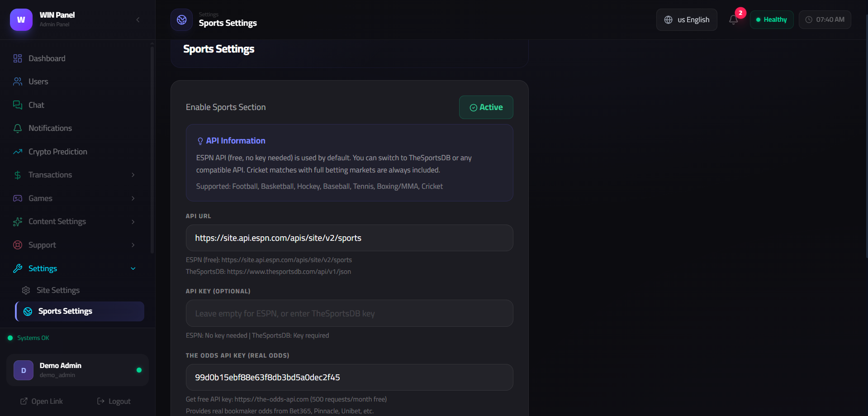This screenshot has height=416, width=868.
Task: Collapse the sidebar with the arrow
Action: pyautogui.click(x=138, y=19)
